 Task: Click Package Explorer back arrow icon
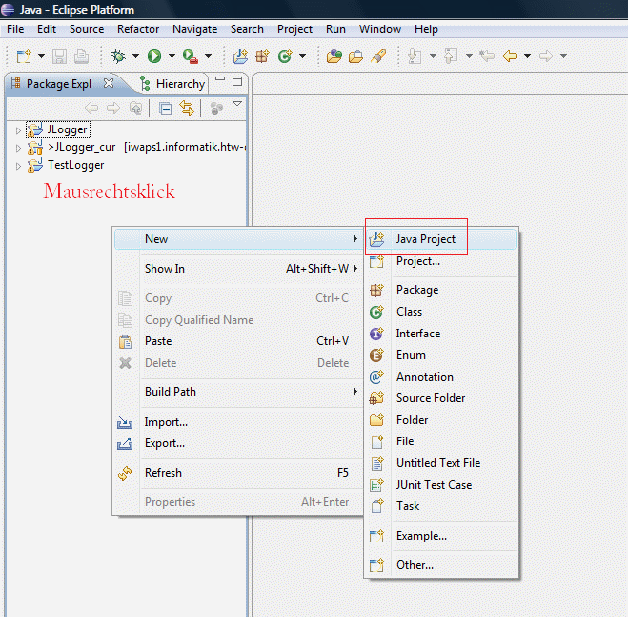click(x=92, y=108)
